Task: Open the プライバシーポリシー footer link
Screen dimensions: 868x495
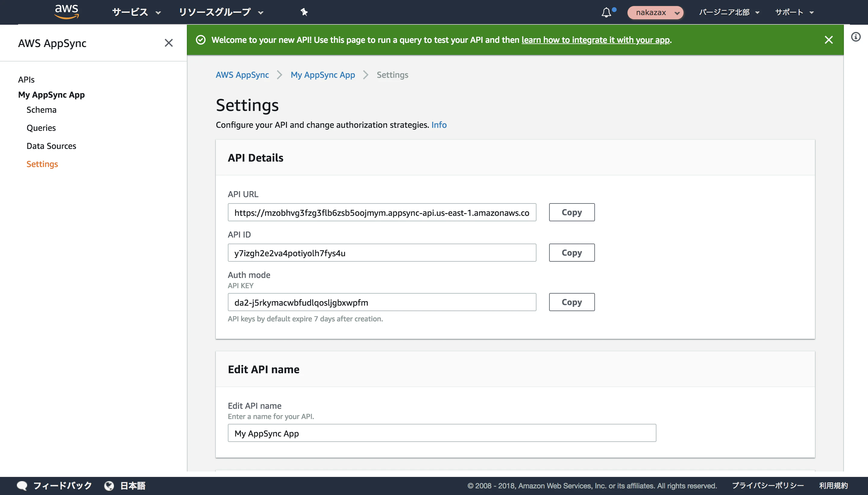Action: pos(768,485)
